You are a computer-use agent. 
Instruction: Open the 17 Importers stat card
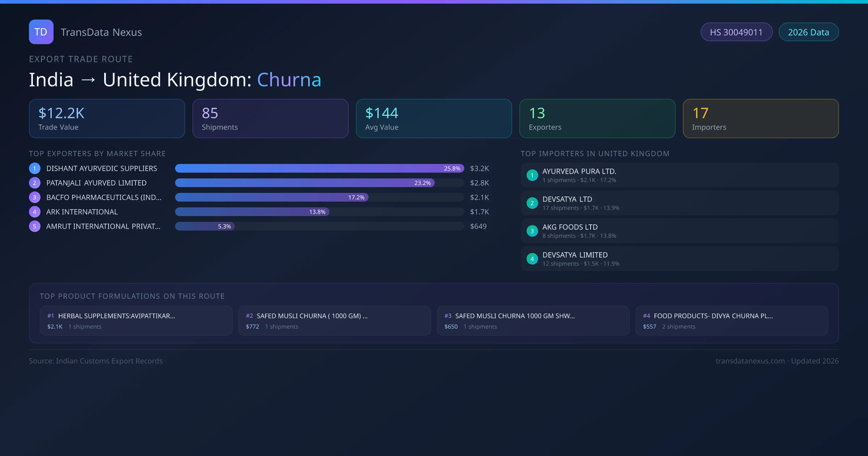coord(761,118)
